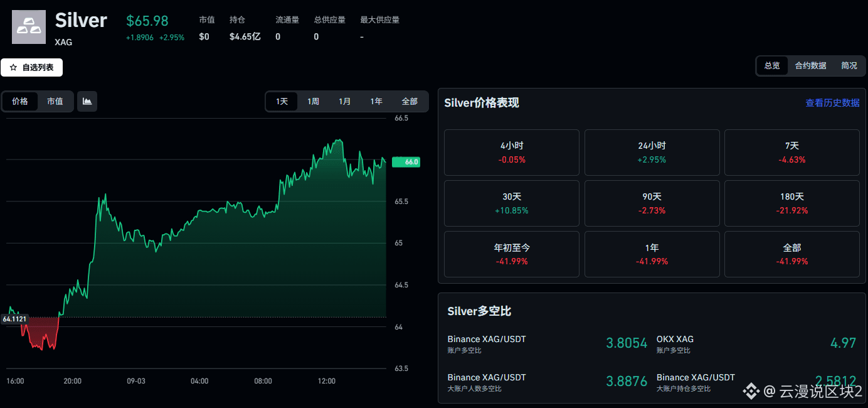The height and width of the screenshot is (408, 868).
Task: Click the Binance XAG/USDT 账户多空比 row
Action: pyautogui.click(x=548, y=344)
